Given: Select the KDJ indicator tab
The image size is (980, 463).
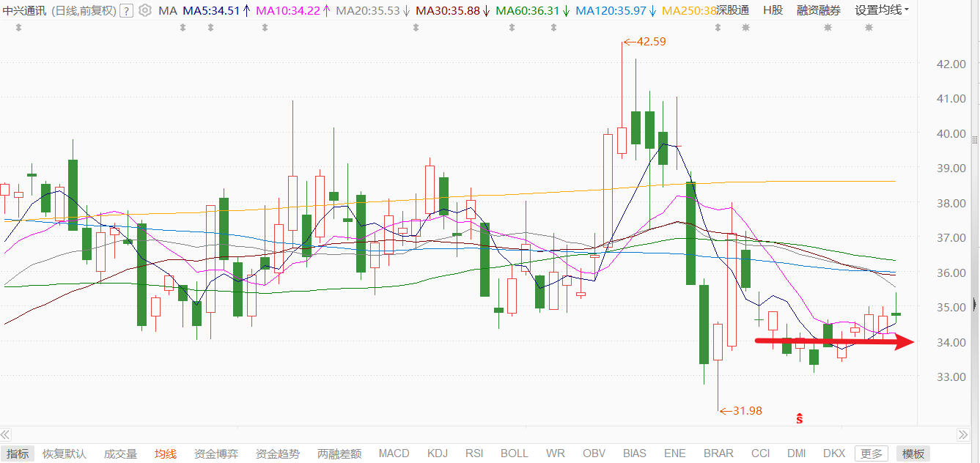Looking at the screenshot, I should pyautogui.click(x=438, y=453).
